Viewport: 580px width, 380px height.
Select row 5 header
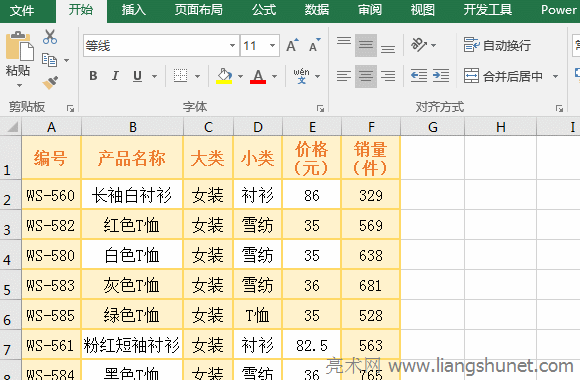click(x=10, y=285)
